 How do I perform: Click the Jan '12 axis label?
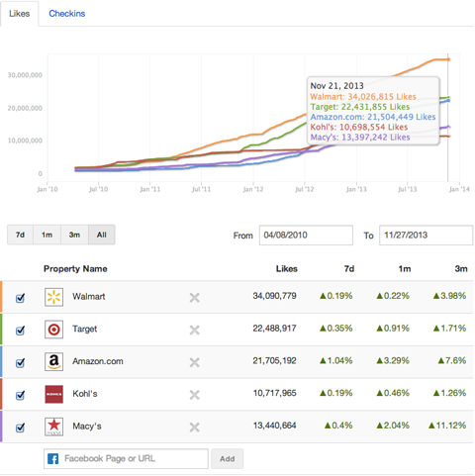pos(253,189)
